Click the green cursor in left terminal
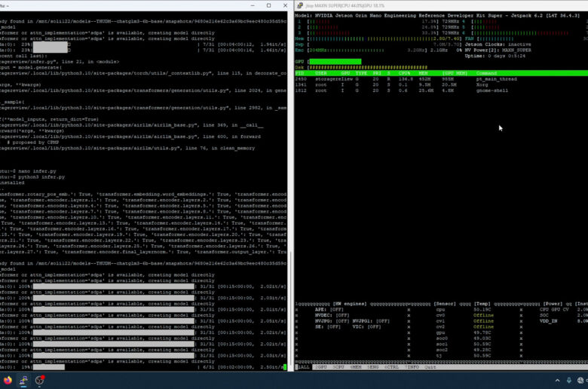588x389 pixels. click(x=285, y=367)
